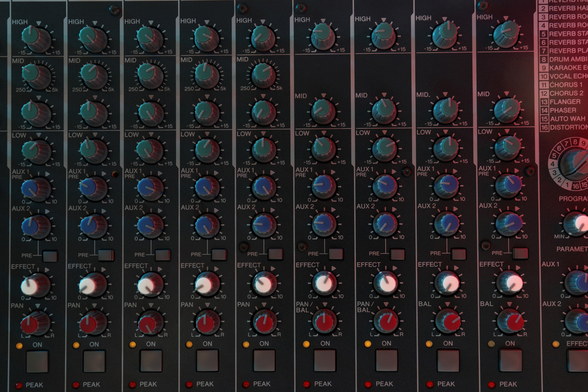Select CHORUS 2 in the effect program list
The image size is (588, 392).
(x=566, y=93)
